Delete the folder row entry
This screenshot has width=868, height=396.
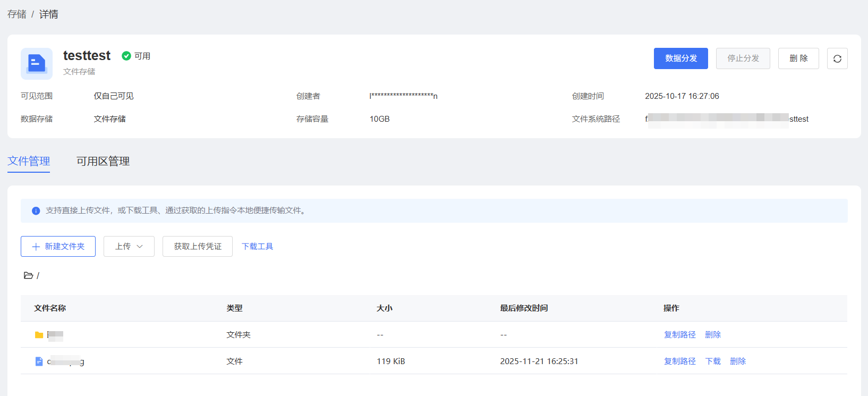point(713,335)
